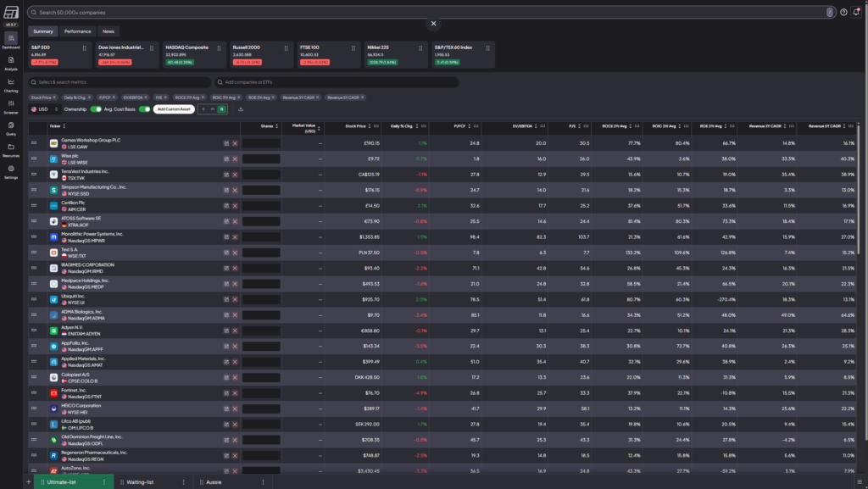Open the Aussie watchlist tab

[x=214, y=482]
